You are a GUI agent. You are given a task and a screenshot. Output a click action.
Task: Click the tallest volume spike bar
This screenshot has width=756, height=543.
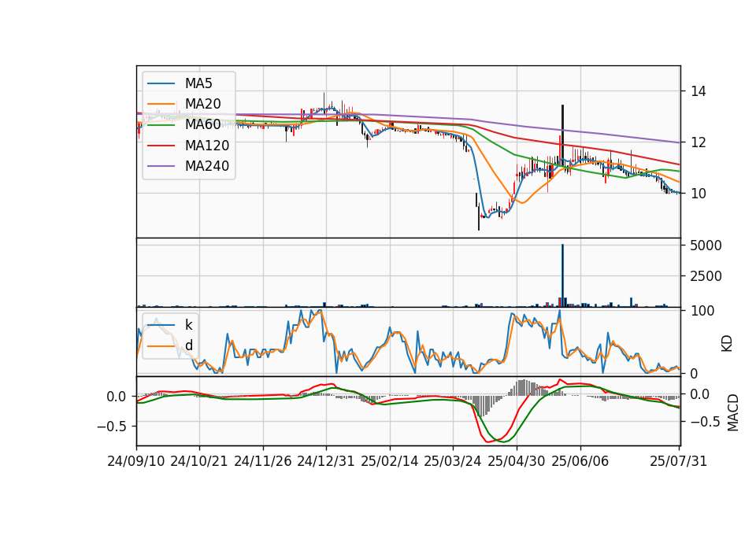pyautogui.click(x=562, y=275)
